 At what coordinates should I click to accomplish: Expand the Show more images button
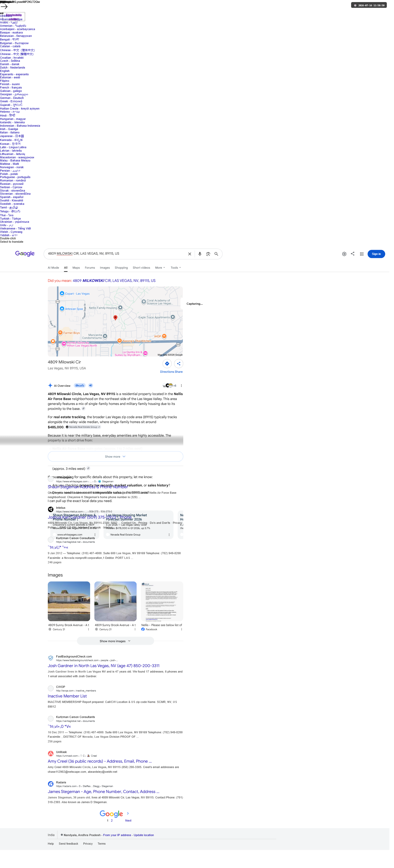point(117,649)
